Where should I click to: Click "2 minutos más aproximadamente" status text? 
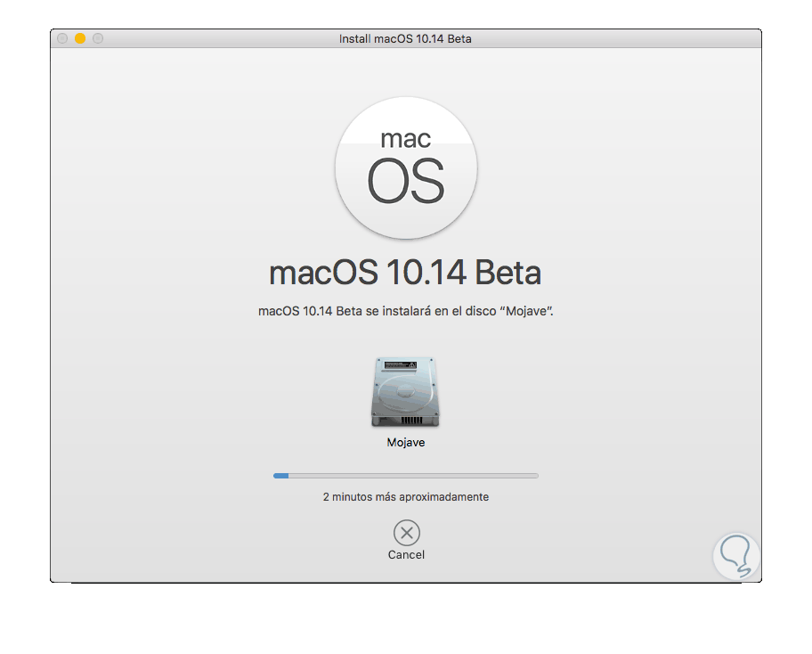pyautogui.click(x=406, y=497)
